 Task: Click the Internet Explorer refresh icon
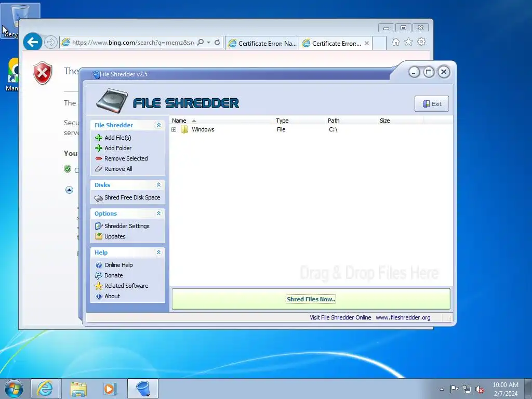(x=217, y=42)
